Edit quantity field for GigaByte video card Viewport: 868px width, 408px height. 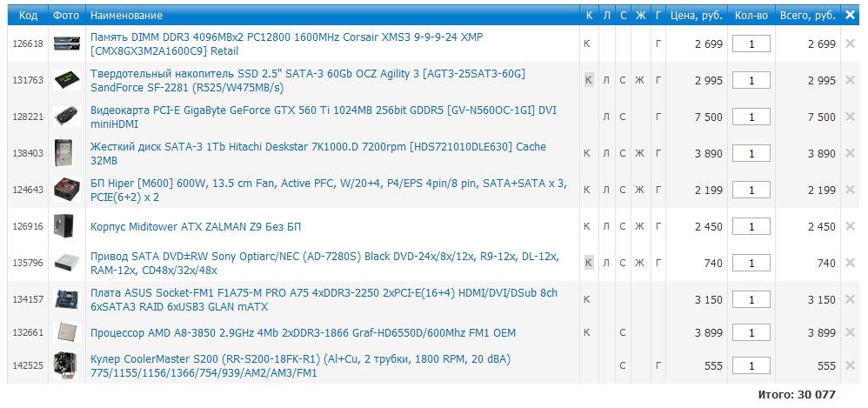click(751, 117)
